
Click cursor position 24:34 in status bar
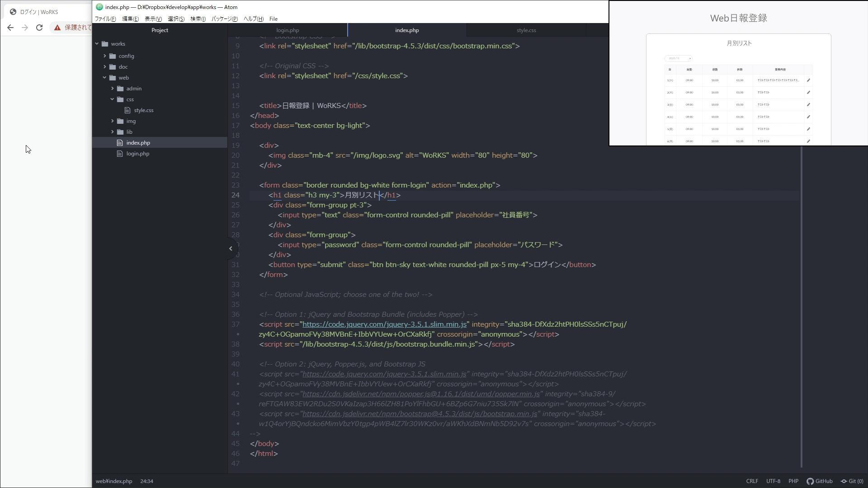(146, 481)
